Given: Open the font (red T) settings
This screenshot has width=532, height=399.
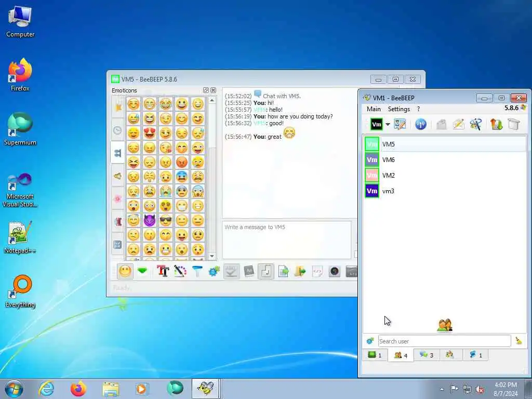Looking at the screenshot, I should [163, 271].
